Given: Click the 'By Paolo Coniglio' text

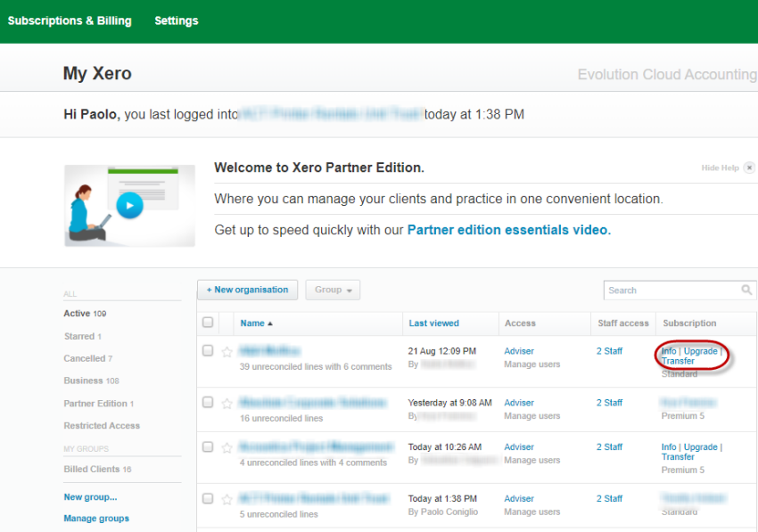Looking at the screenshot, I should [x=443, y=512].
